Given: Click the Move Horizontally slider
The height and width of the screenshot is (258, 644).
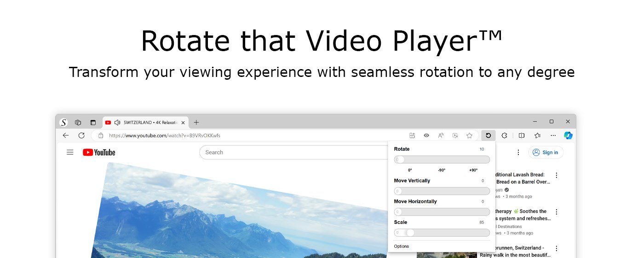Looking at the screenshot, I should (x=442, y=211).
